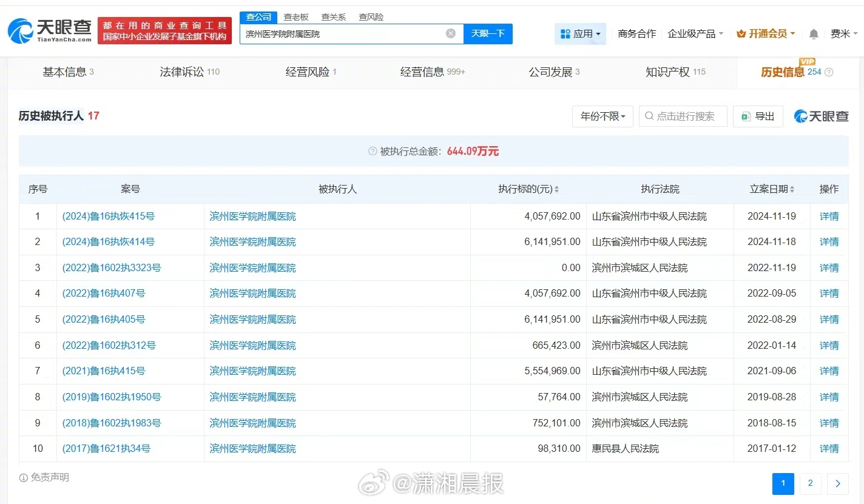Switch to 知识产权 tab
864x504 pixels.
click(x=675, y=72)
